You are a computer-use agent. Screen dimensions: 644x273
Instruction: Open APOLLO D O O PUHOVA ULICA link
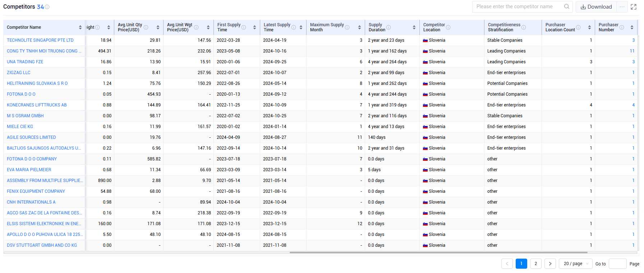point(45,235)
